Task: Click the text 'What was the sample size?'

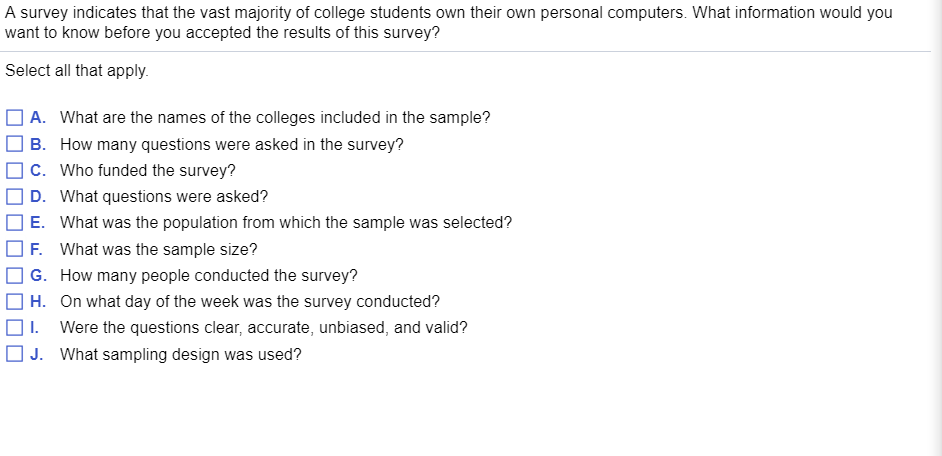Action: 159,249
